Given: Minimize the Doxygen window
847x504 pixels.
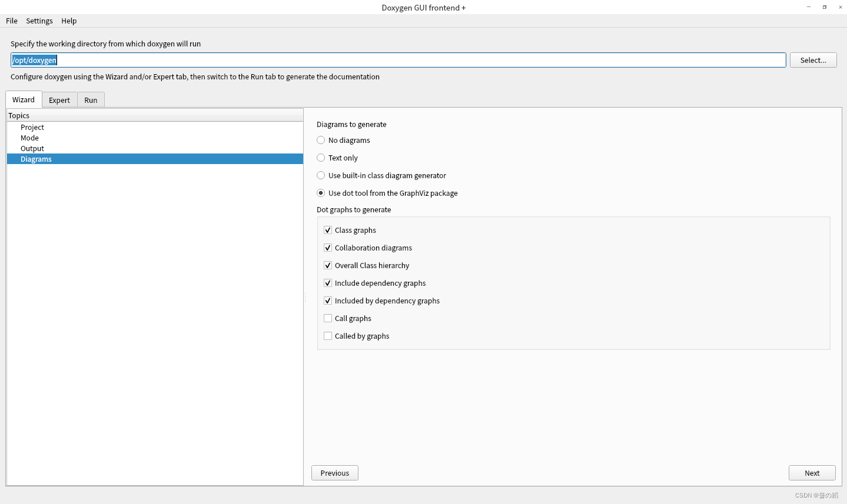Looking at the screenshot, I should (x=809, y=7).
